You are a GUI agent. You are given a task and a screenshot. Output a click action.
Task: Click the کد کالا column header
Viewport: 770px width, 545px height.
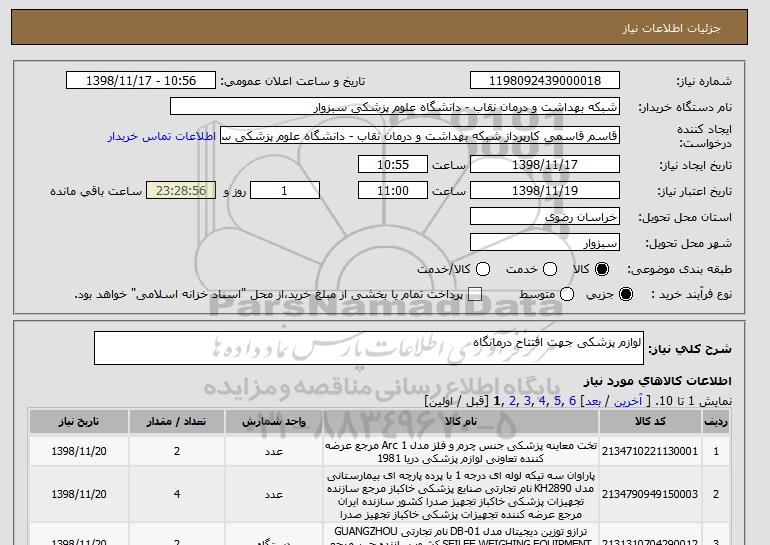(650, 422)
